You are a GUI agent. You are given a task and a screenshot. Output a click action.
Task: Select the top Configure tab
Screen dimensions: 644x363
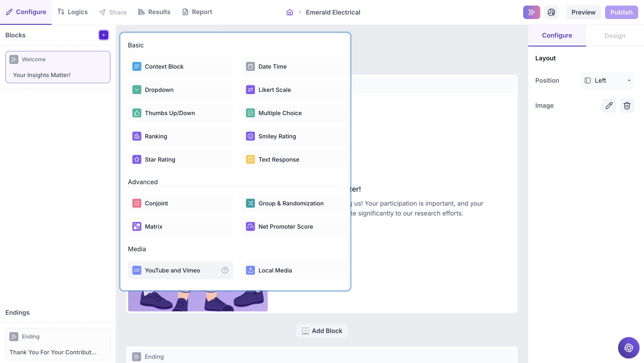pyautogui.click(x=26, y=12)
